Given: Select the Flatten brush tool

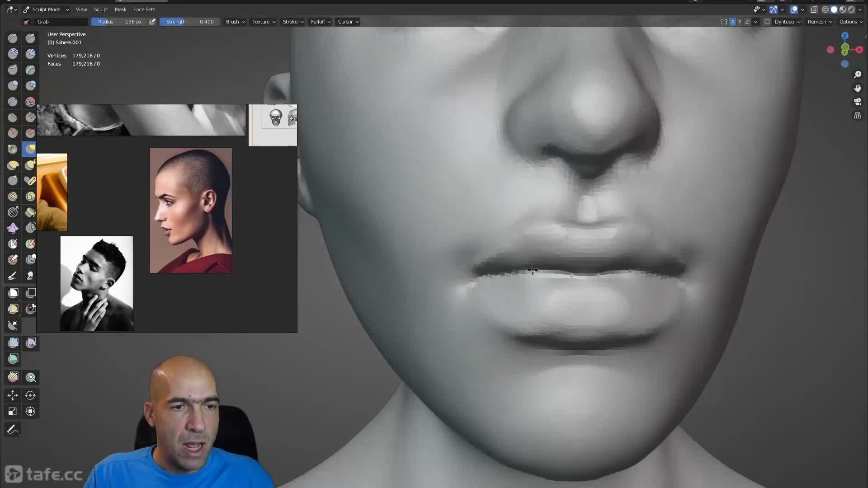Looking at the screenshot, I should pyautogui.click(x=13, y=117).
